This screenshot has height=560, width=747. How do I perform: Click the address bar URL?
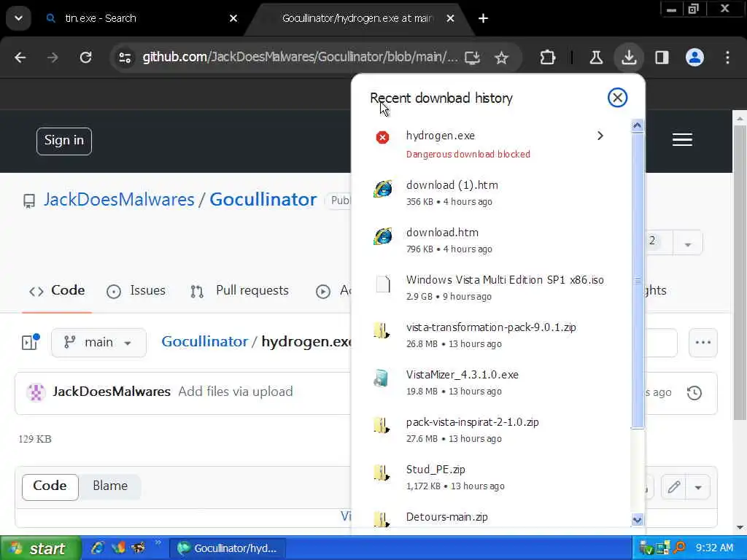tap(300, 57)
